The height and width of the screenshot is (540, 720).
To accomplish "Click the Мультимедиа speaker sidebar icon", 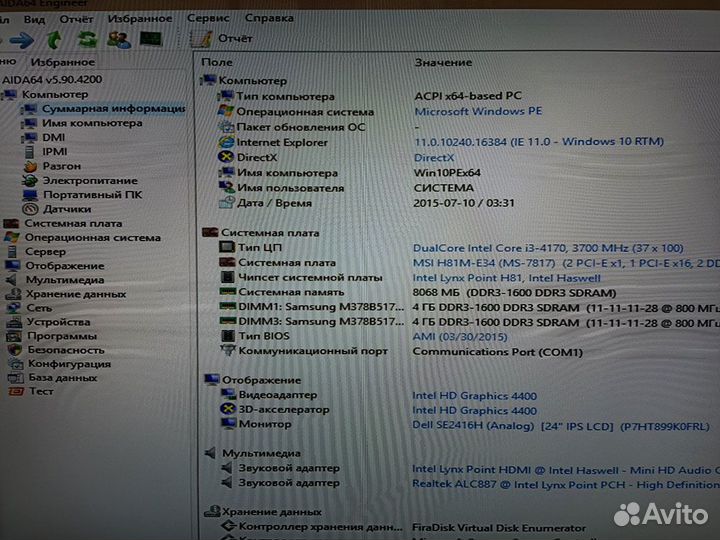I will click(11, 280).
